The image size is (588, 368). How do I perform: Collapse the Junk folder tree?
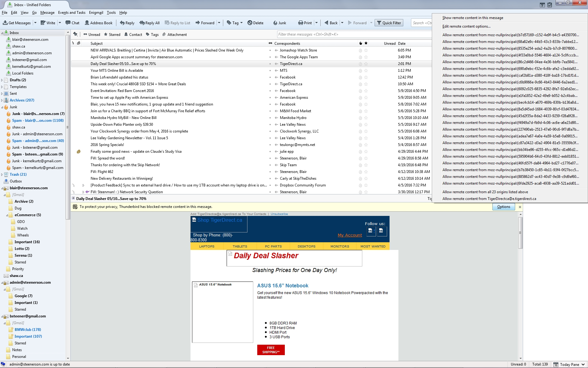pos(2,107)
